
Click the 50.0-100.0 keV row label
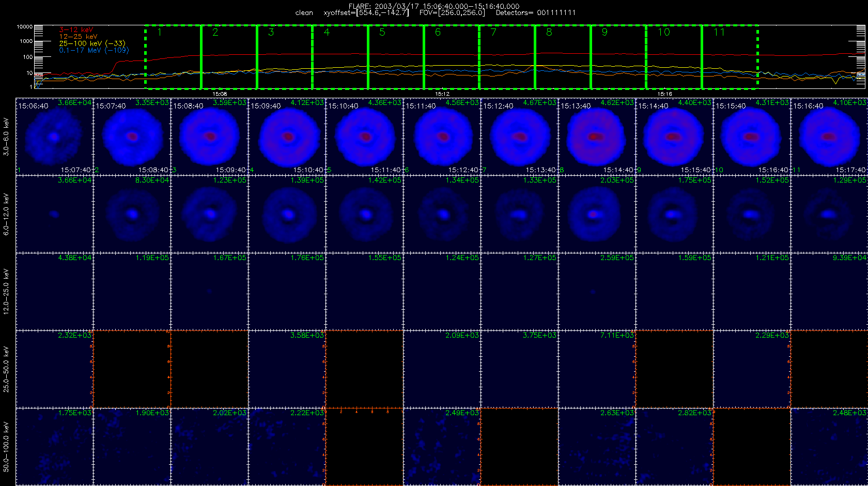pyautogui.click(x=6, y=447)
